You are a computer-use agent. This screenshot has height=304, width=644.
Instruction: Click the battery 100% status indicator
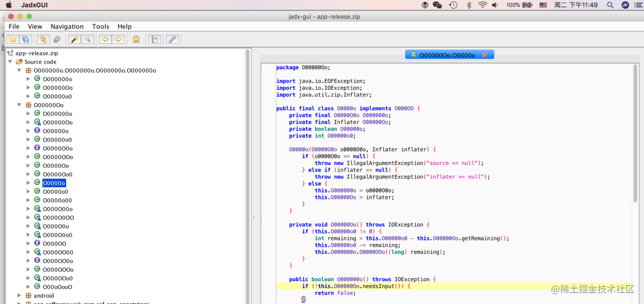(x=519, y=5)
